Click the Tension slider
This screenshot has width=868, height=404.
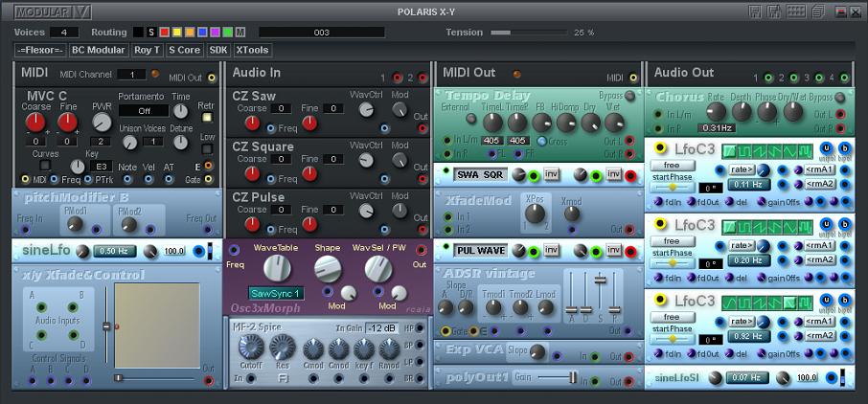pos(529,33)
